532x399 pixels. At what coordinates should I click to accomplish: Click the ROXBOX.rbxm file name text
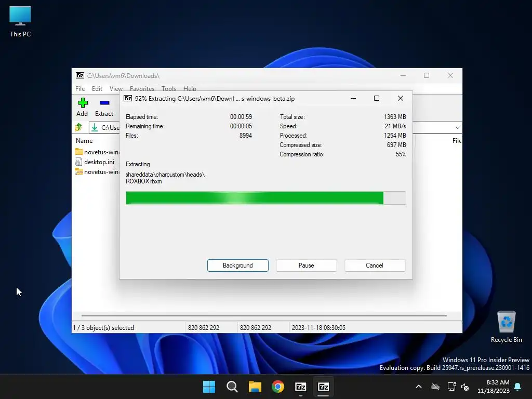[143, 181]
